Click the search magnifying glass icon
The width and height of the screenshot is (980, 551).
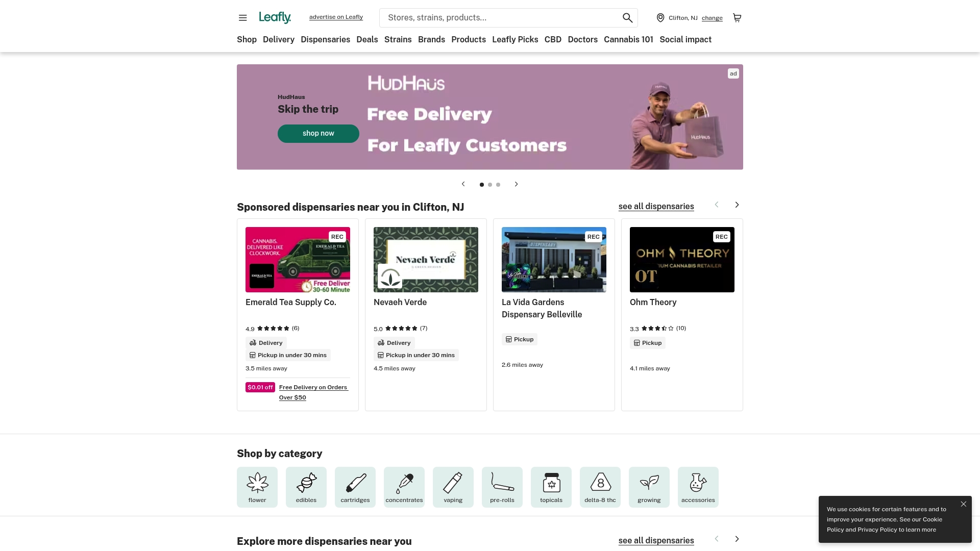[627, 17]
